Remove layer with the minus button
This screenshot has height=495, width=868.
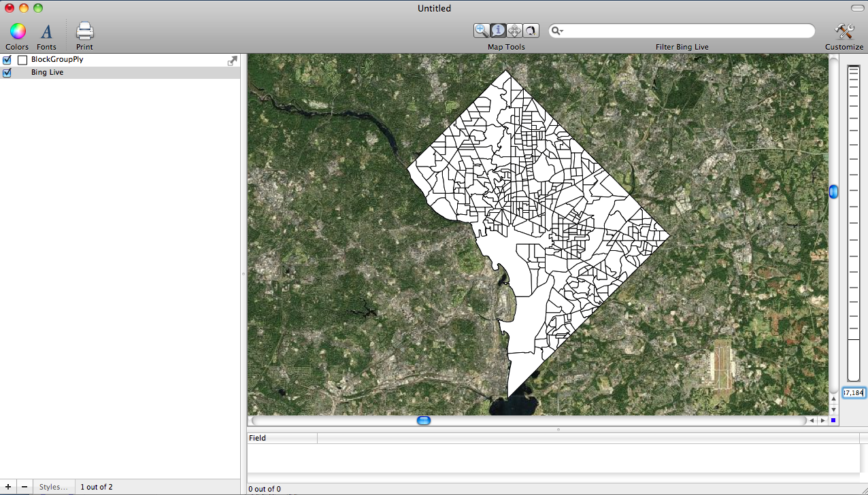point(24,487)
